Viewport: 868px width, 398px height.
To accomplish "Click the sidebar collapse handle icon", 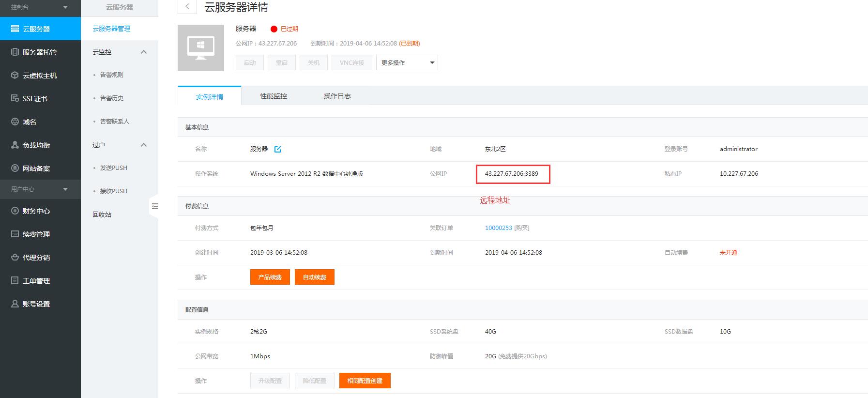I will (x=154, y=206).
